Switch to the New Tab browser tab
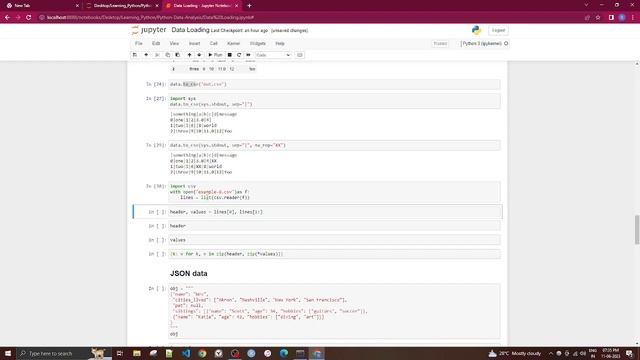 [x=41, y=6]
